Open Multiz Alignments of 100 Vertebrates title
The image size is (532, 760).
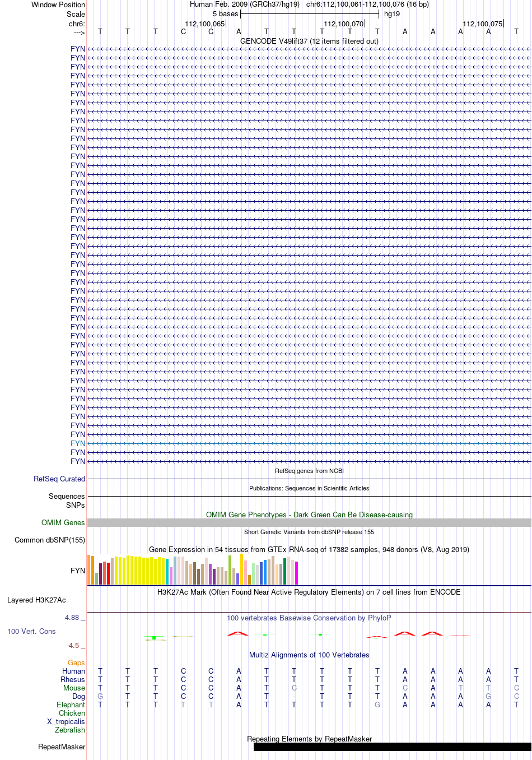[x=309, y=655]
